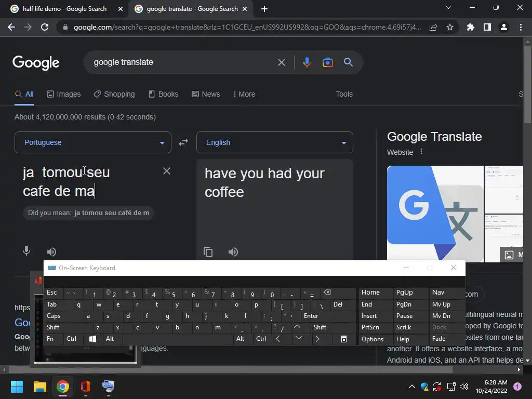Viewport: 532px width, 399px height.
Task: Open the Chrome extensions puzzle icon
Action: point(471,27)
